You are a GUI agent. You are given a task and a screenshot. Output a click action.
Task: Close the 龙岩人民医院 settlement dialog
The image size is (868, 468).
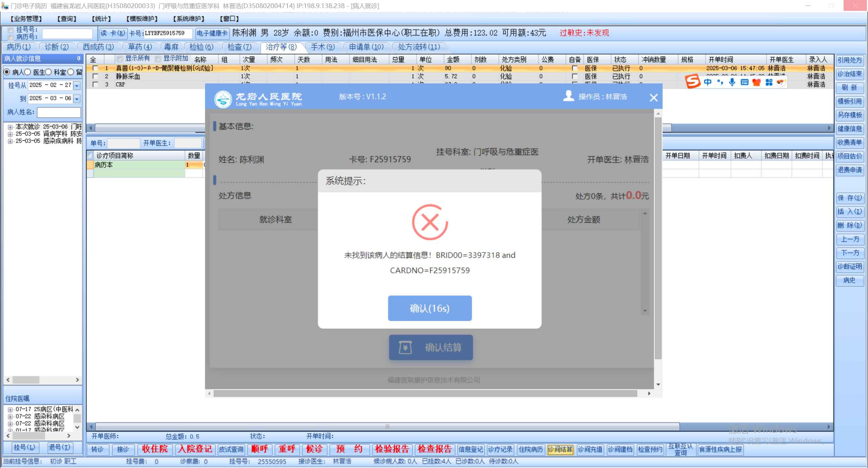(653, 98)
